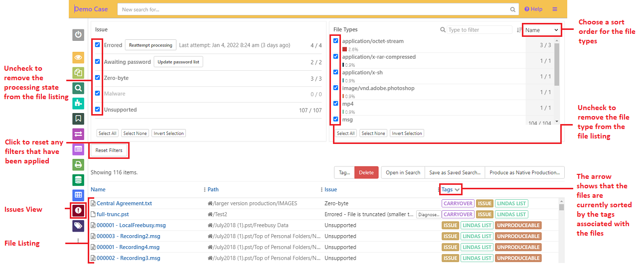Screen dimensions: 644x271
Task: Open the magnifier search icon in sidebar
Action: coord(78,88)
